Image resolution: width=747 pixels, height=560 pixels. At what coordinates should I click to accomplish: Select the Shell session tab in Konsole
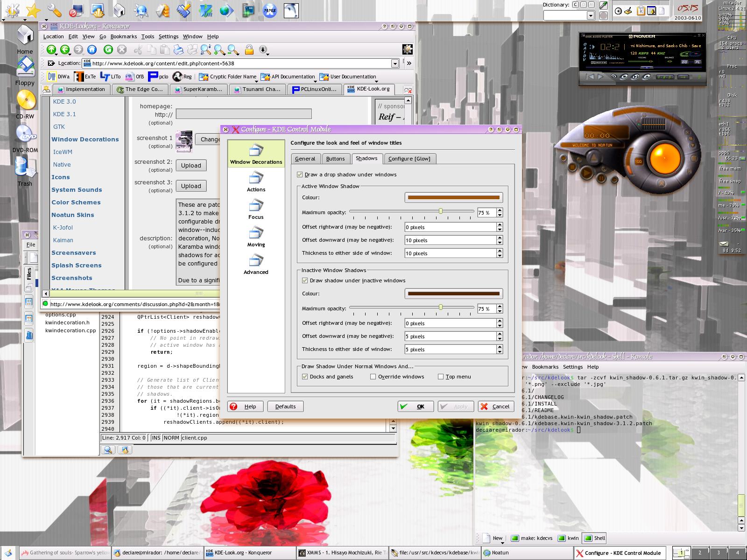[594, 538]
